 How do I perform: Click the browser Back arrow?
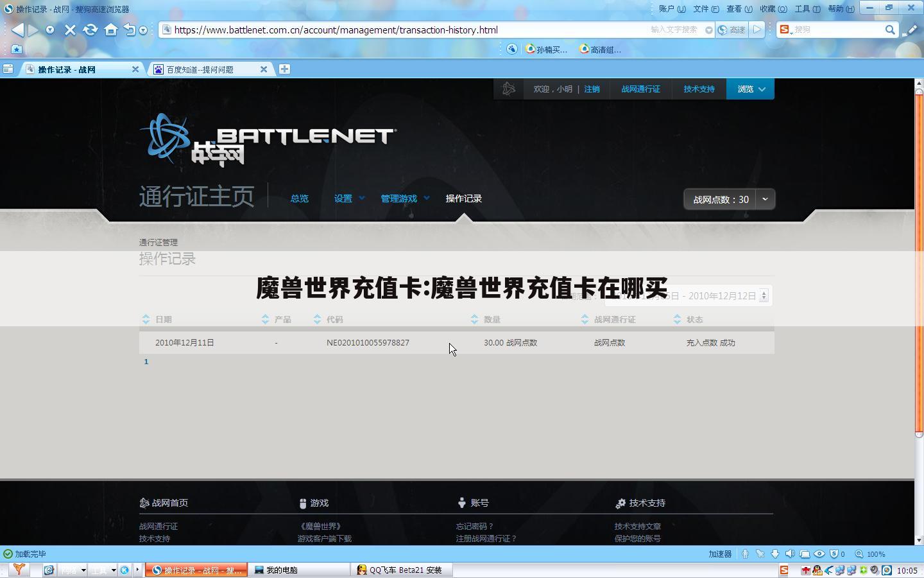(17, 30)
